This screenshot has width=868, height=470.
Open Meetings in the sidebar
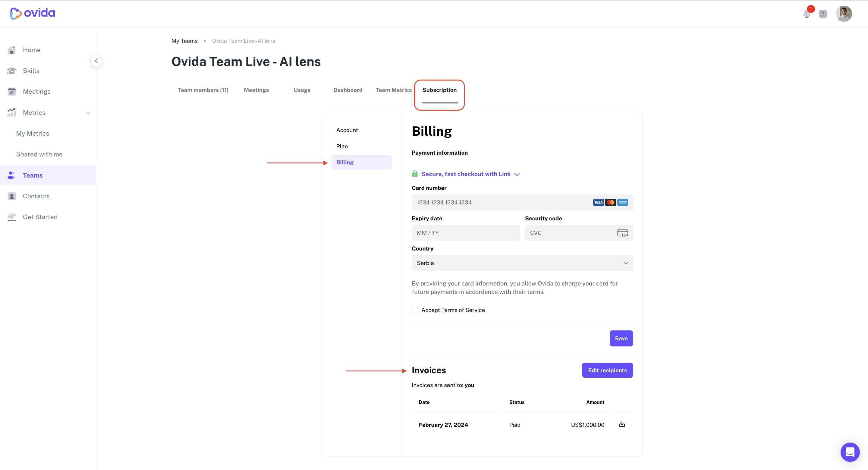point(37,92)
